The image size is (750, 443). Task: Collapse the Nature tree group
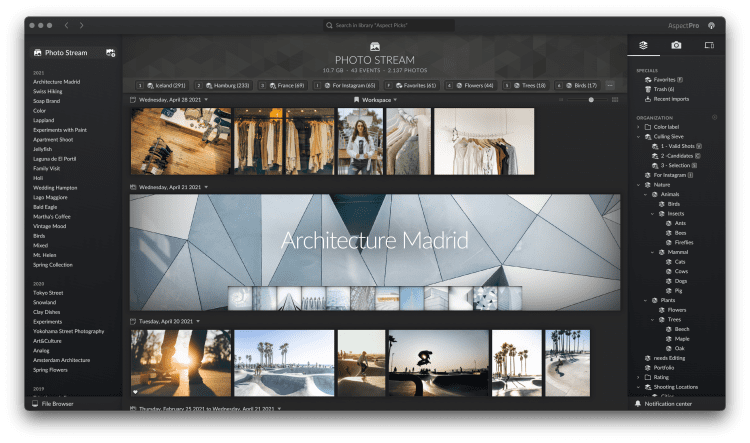click(x=639, y=184)
